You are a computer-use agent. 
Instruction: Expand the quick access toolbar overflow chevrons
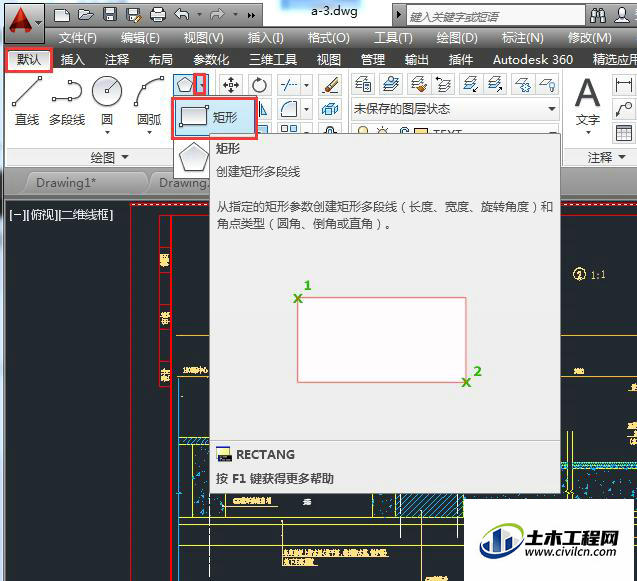point(251,15)
